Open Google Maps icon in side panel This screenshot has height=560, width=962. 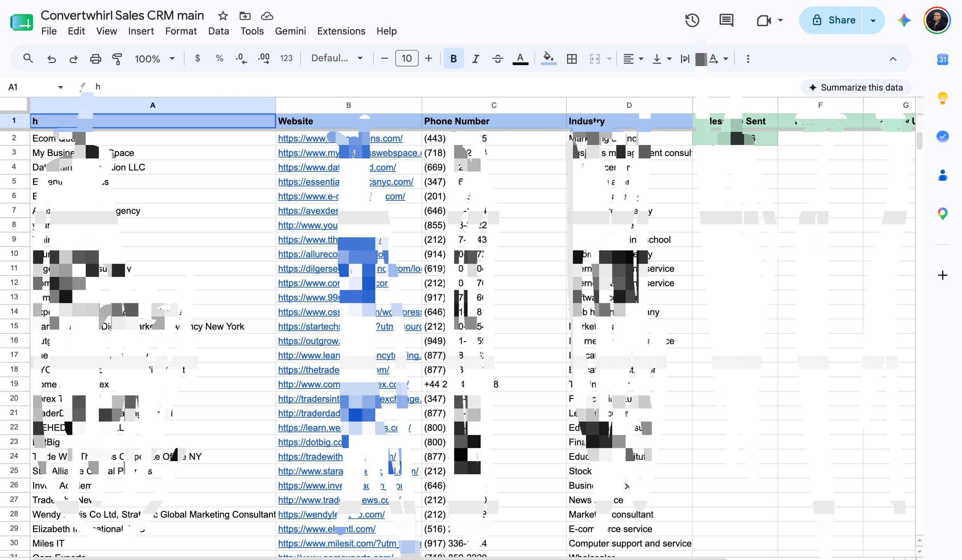click(942, 213)
